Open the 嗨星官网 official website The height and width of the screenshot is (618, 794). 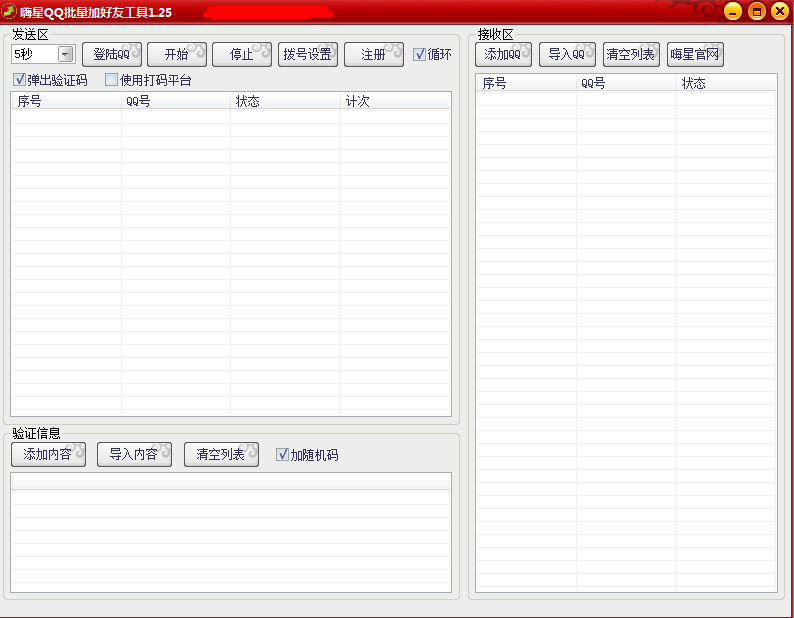point(695,54)
